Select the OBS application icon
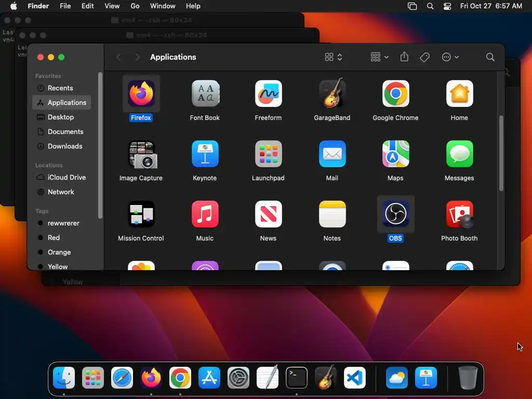 (x=395, y=214)
